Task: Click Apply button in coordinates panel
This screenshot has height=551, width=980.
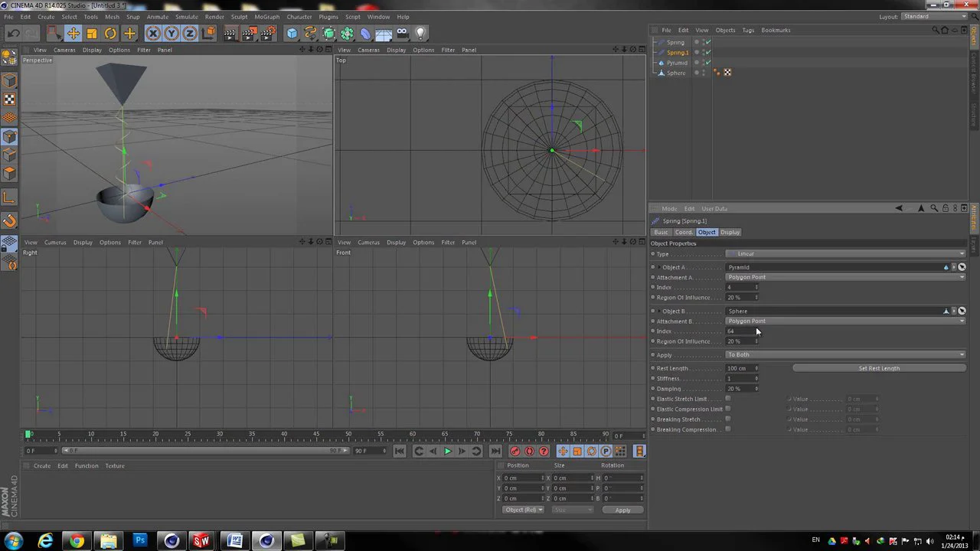Action: click(x=622, y=510)
